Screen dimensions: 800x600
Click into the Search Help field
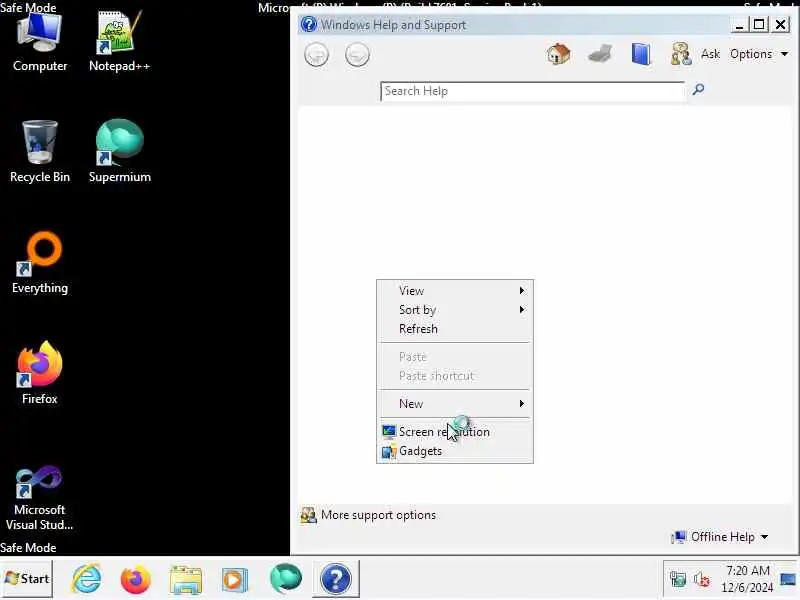pos(532,91)
